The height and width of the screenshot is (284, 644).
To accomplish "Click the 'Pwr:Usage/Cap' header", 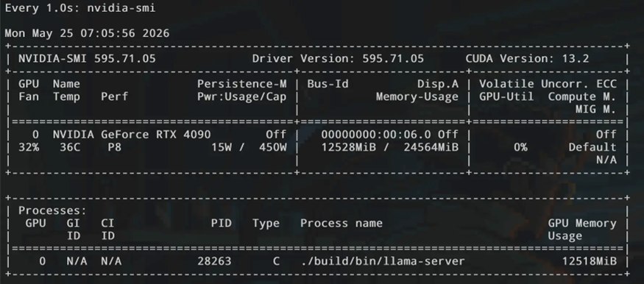I will click(x=242, y=97).
